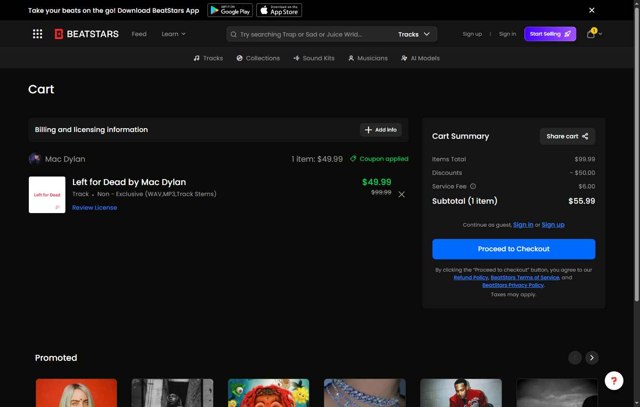
Task: Remove Left for Dead from cart
Action: [402, 195]
